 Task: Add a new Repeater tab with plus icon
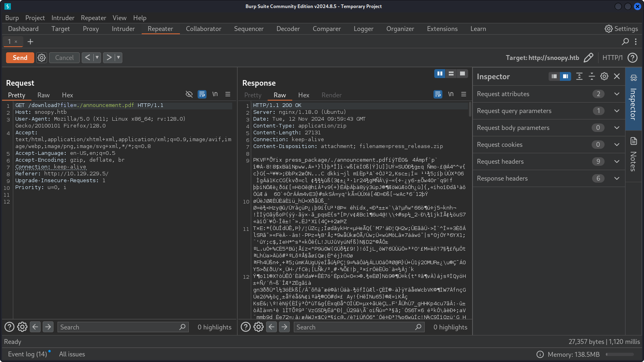(x=30, y=41)
